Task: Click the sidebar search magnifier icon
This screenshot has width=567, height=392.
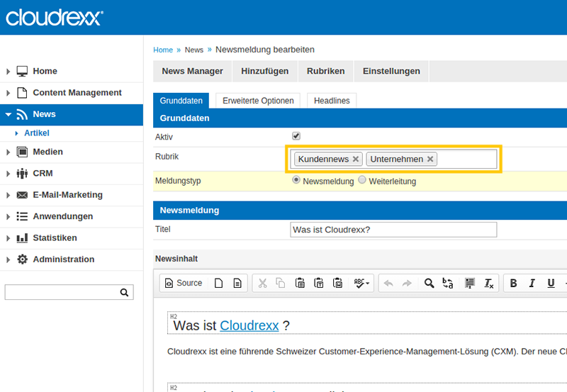Action: (124, 293)
